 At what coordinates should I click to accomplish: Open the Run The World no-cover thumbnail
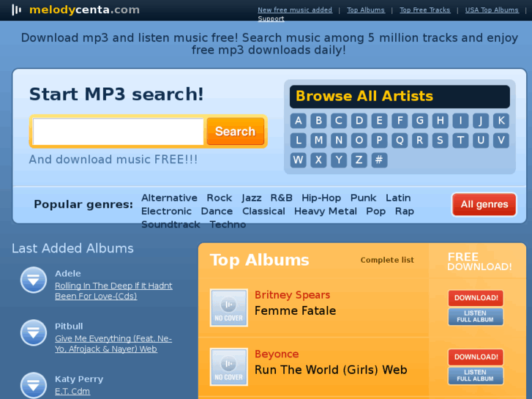coord(228,367)
